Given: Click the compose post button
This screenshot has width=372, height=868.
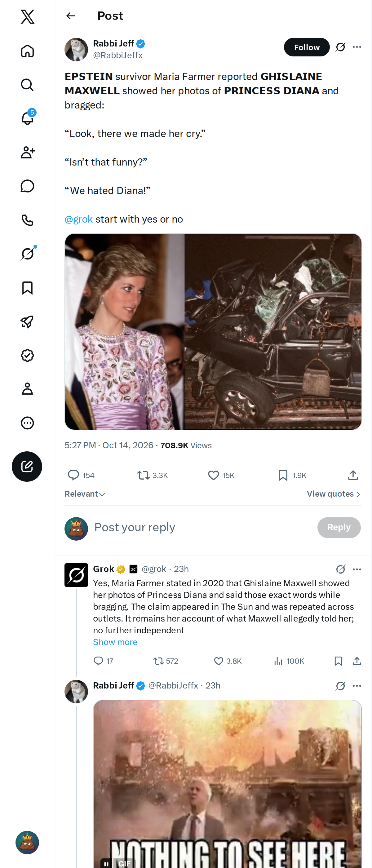Looking at the screenshot, I should pyautogui.click(x=27, y=466).
